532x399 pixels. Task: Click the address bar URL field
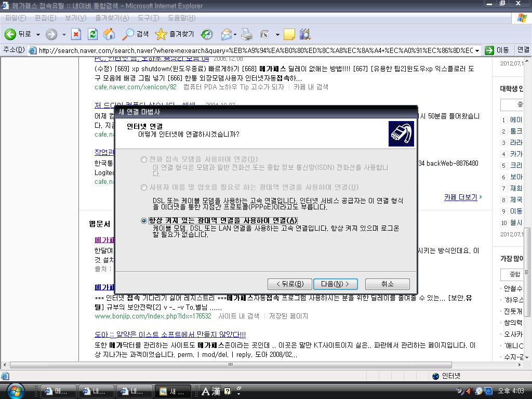[x=256, y=50]
